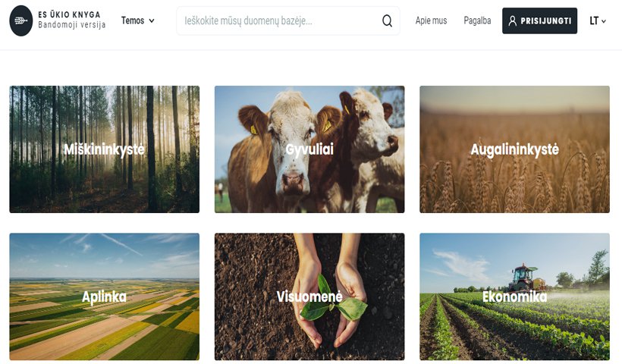Click the user icon on Prisijungti
622x364 pixels.
point(513,20)
